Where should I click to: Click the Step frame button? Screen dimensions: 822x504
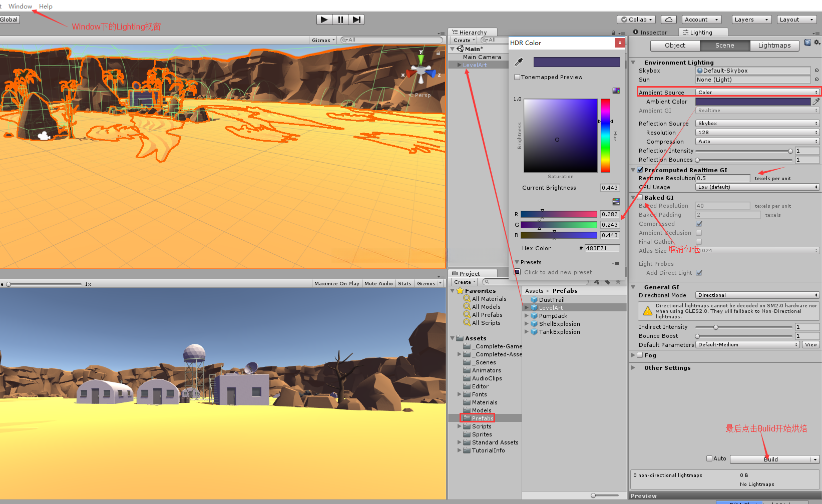[356, 20]
